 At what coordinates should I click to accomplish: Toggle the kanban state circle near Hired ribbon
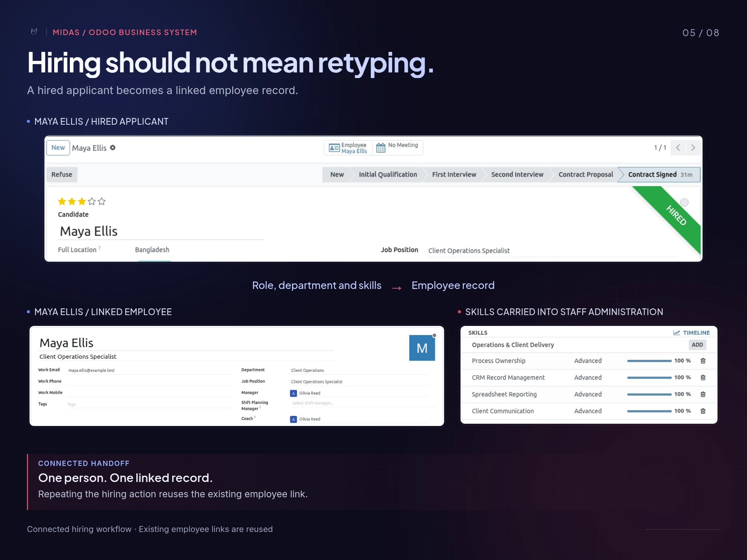tap(684, 202)
